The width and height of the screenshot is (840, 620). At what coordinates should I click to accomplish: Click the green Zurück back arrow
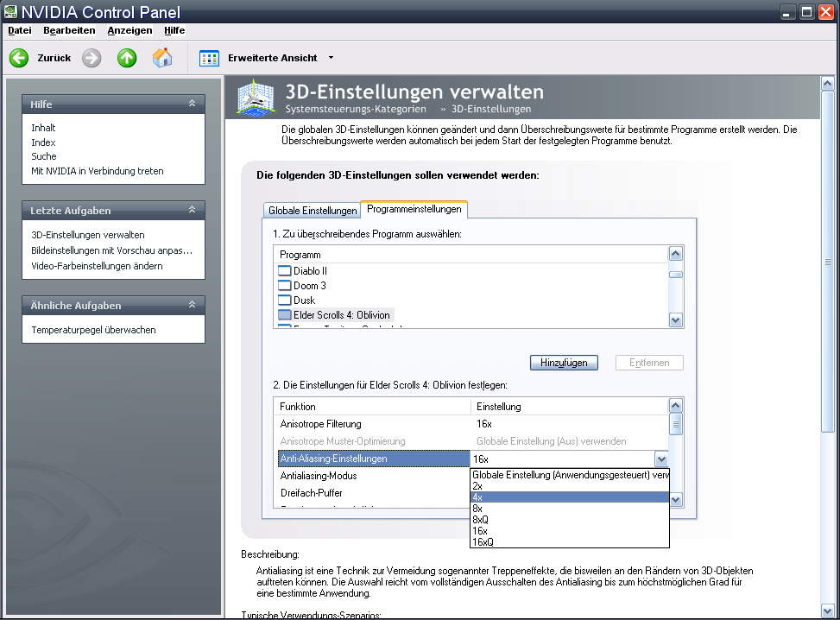[19, 58]
